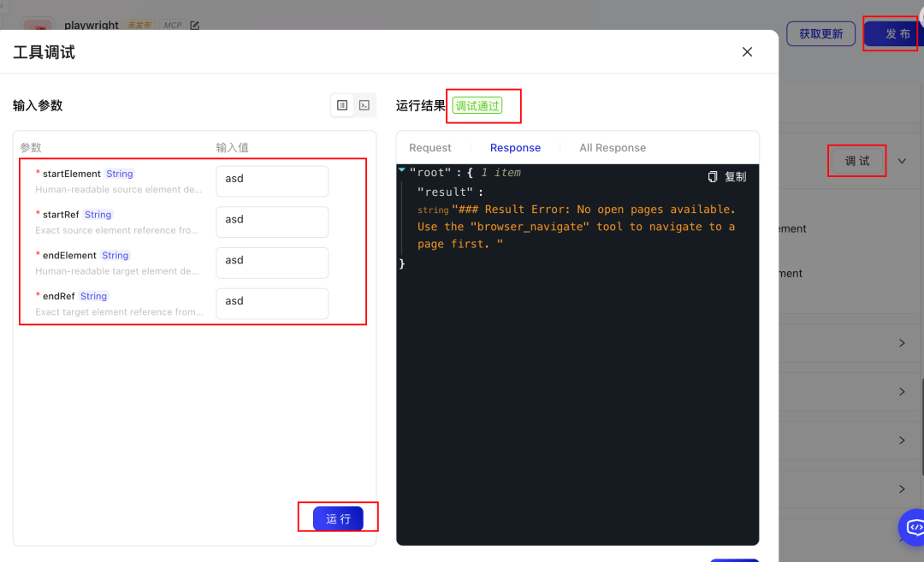Click the 'Exact target element reference' description

(118, 312)
